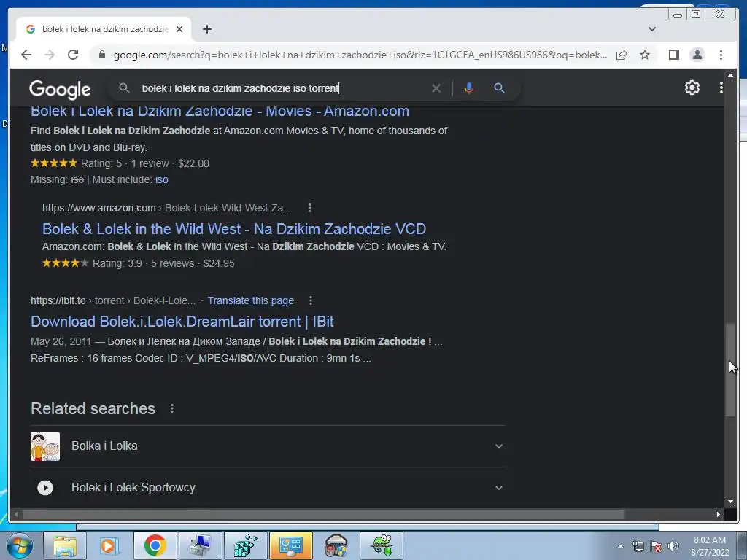Click https://www.amazon.com result URL text
The width and height of the screenshot is (747, 560).
[x=99, y=208]
